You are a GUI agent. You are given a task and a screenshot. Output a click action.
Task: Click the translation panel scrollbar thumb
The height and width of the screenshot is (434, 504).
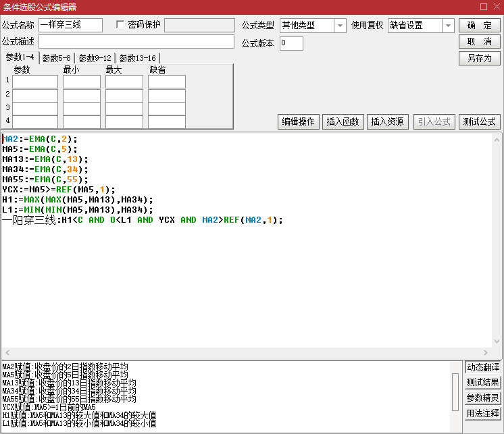tap(455, 392)
